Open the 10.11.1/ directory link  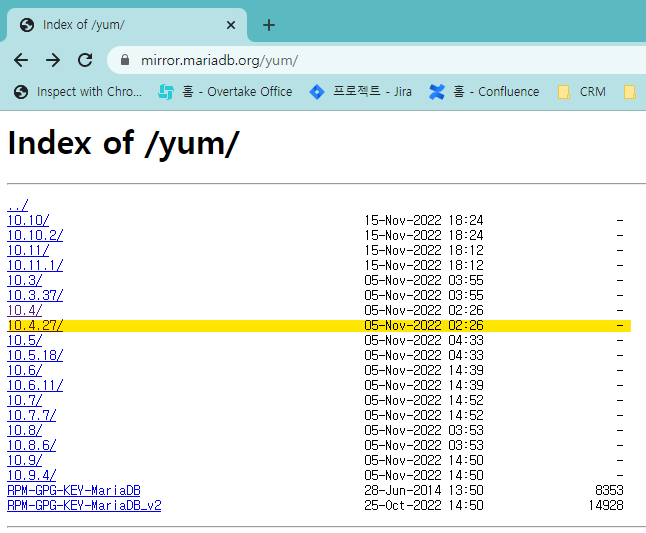click(x=35, y=265)
